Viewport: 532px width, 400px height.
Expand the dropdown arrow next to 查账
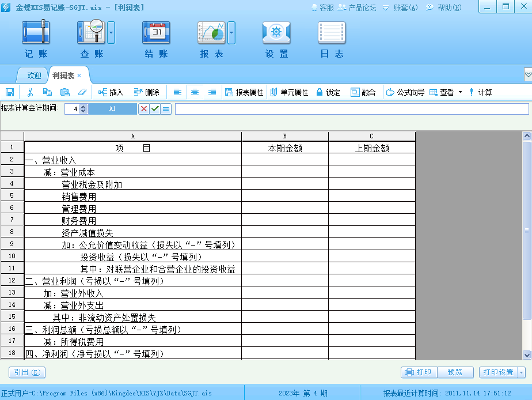tap(111, 33)
